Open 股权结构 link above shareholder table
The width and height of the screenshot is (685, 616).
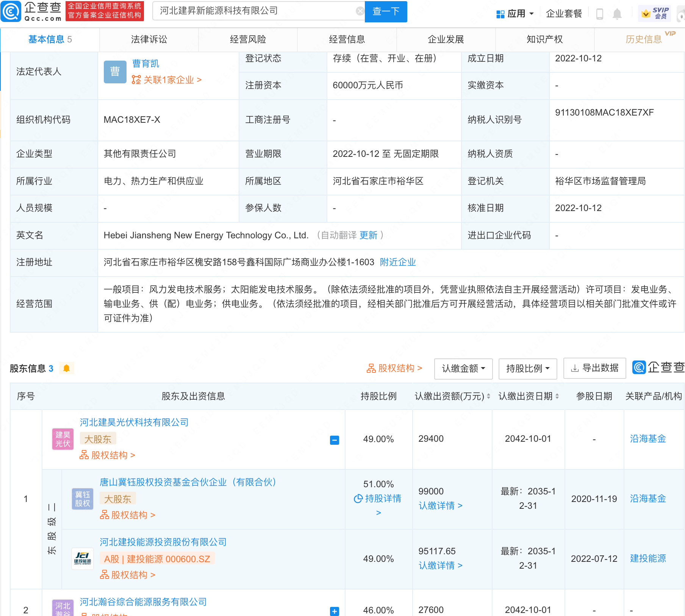click(x=394, y=368)
